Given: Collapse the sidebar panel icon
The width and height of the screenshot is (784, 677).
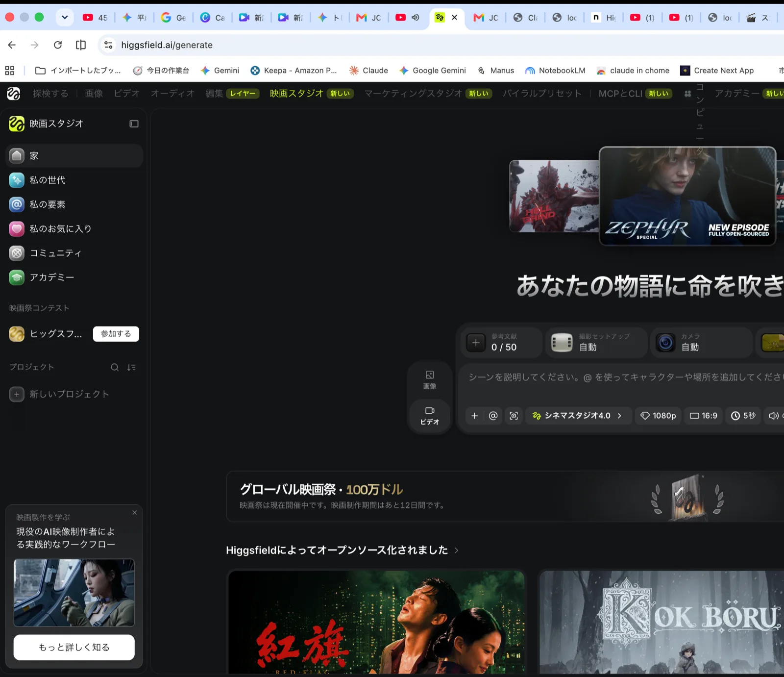Looking at the screenshot, I should click(134, 124).
